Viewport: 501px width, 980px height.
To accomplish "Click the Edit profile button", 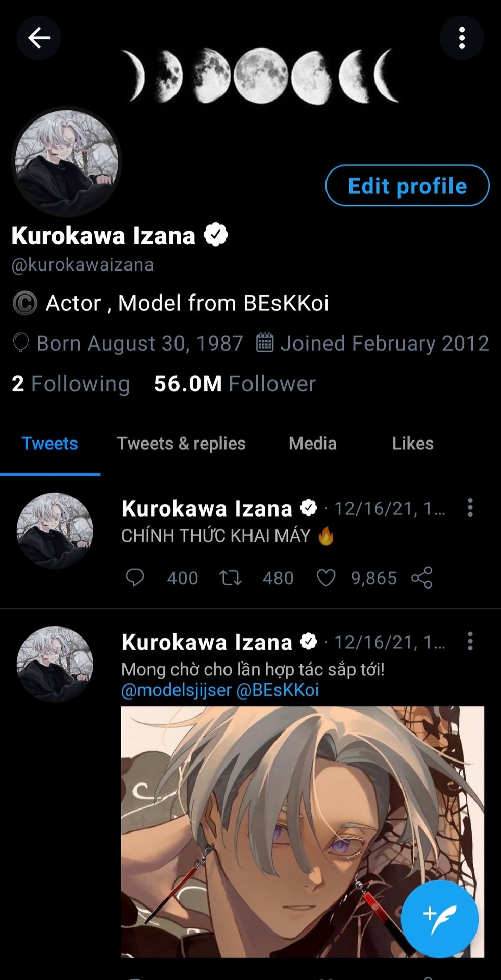I will coord(407,185).
